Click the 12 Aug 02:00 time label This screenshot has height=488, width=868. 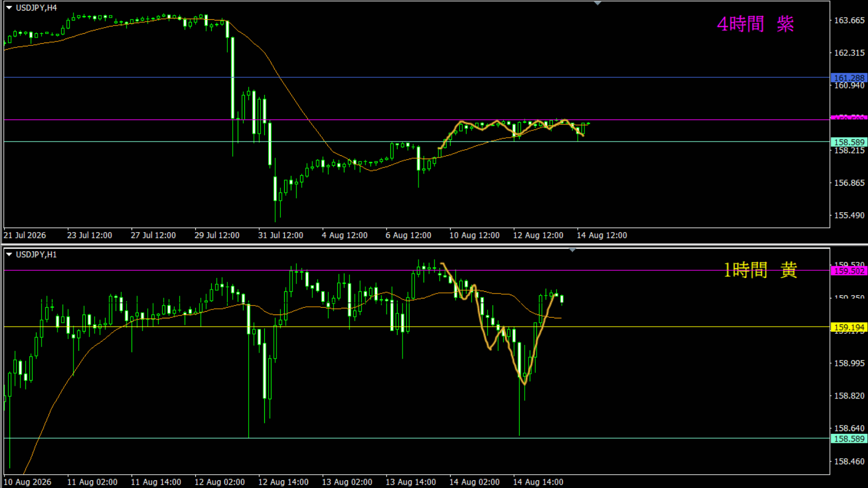click(x=219, y=482)
